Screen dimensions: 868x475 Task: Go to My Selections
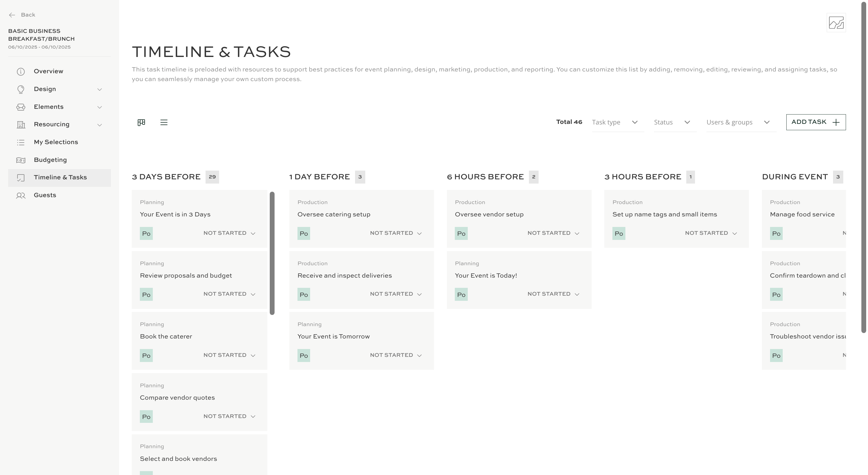[59, 143]
